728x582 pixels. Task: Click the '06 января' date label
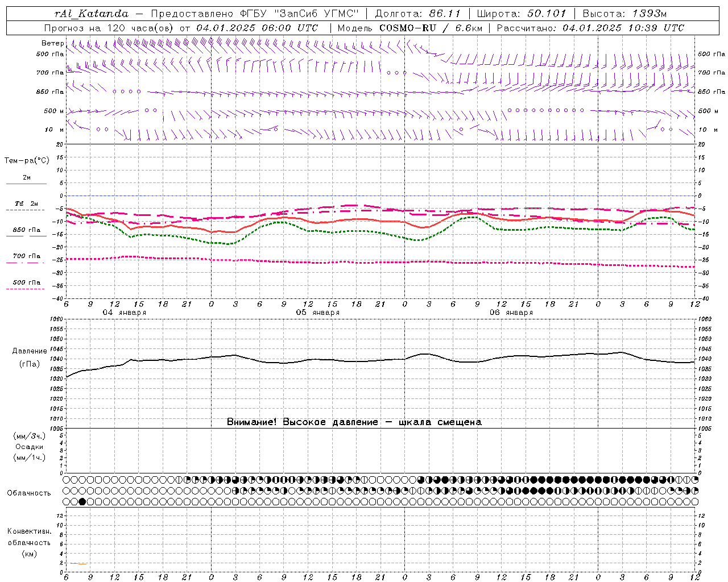point(511,313)
